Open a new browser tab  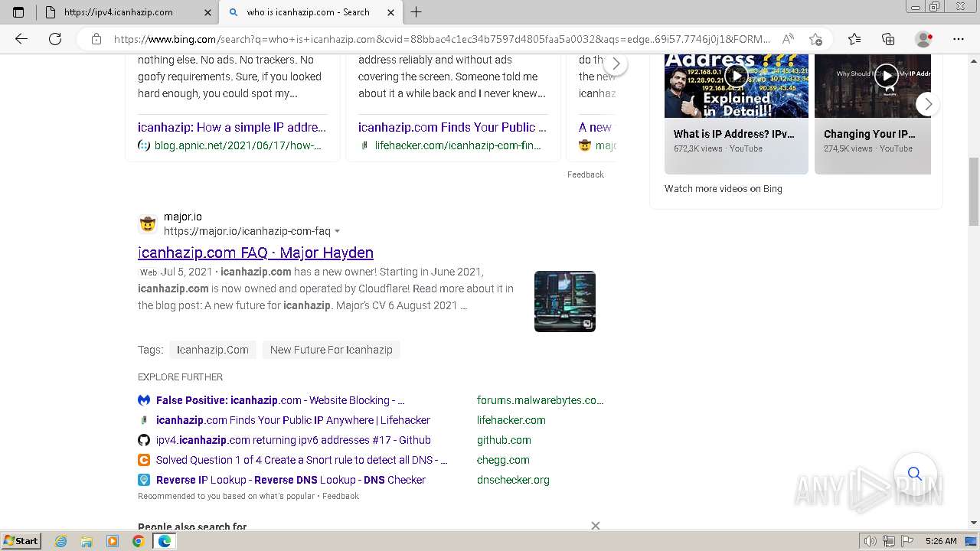click(416, 12)
